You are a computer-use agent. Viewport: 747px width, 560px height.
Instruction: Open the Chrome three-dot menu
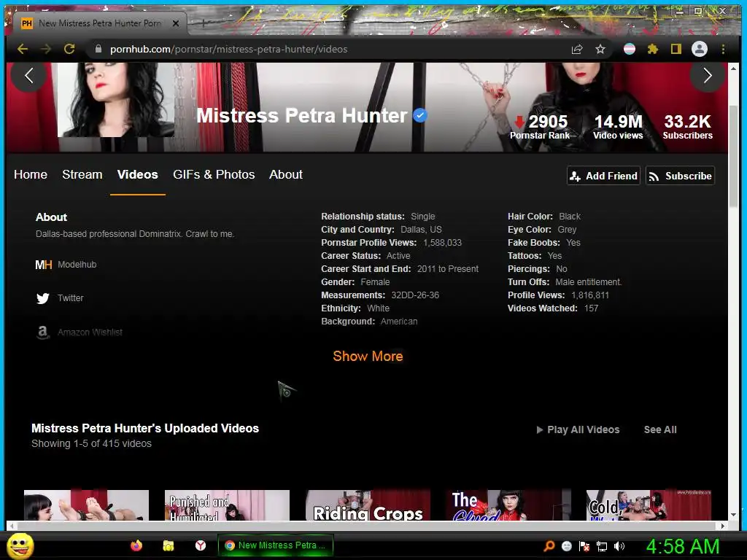(x=723, y=49)
